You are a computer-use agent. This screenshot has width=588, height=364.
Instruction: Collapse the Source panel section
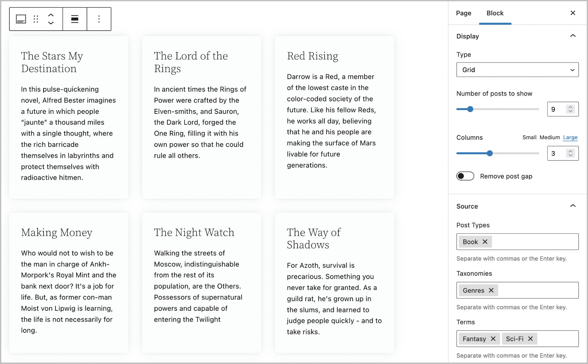[x=573, y=206]
